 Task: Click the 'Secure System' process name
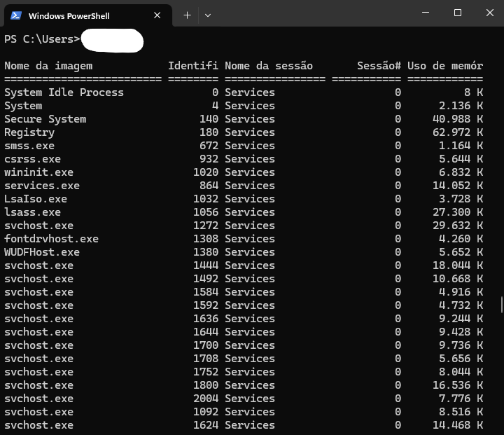[x=45, y=119]
